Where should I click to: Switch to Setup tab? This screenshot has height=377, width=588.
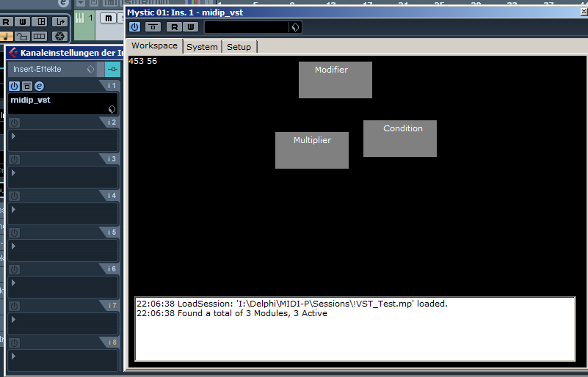coord(239,47)
